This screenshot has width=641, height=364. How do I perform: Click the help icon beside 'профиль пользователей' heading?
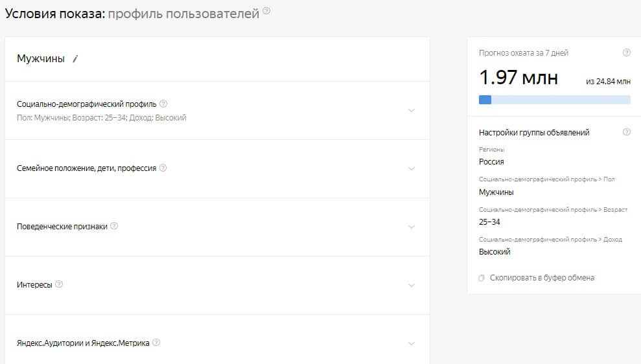coord(266,12)
